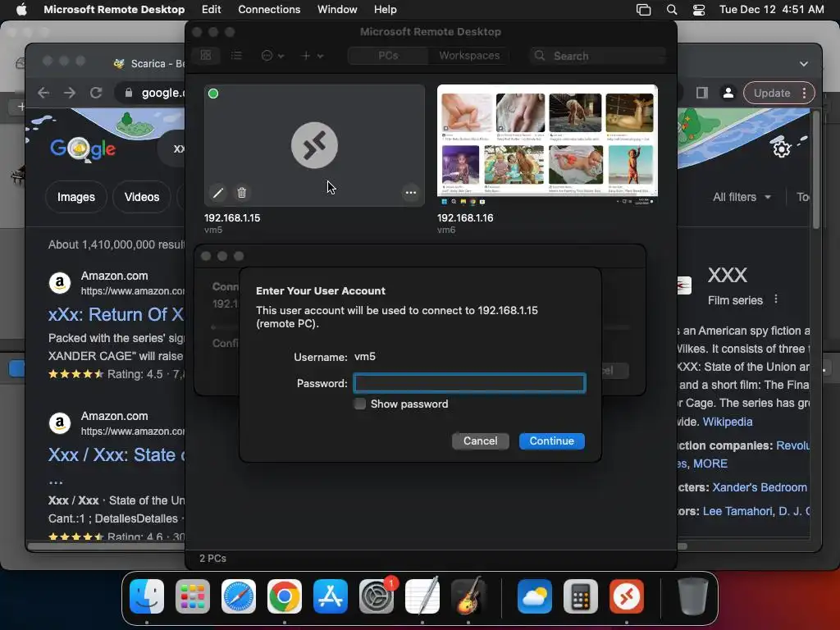Open the Lee Tamahori link
The image size is (840, 630).
[737, 511]
